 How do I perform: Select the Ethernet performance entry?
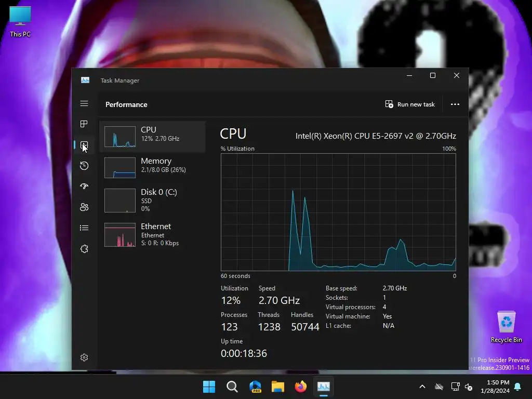[x=152, y=234]
